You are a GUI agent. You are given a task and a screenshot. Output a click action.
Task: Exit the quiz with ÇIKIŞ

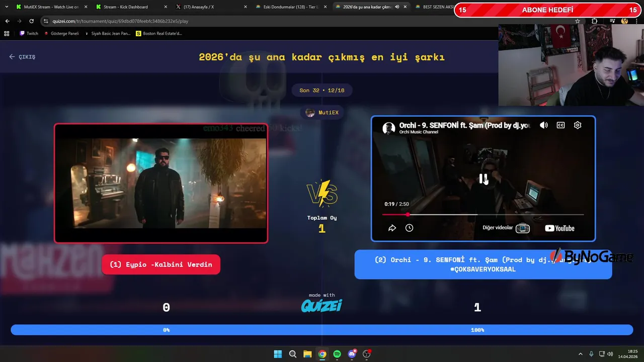(x=22, y=57)
